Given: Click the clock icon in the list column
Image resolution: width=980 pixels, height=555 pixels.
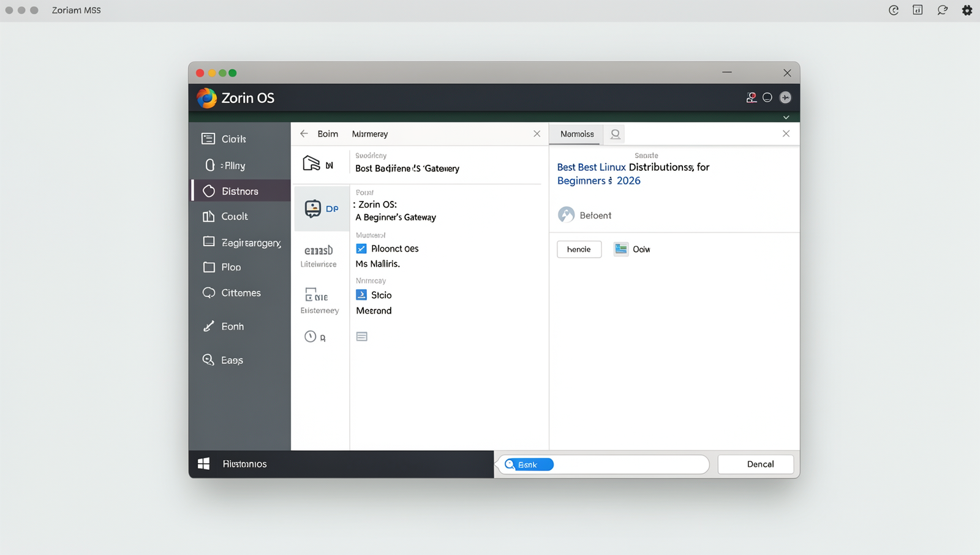Looking at the screenshot, I should click(x=311, y=336).
